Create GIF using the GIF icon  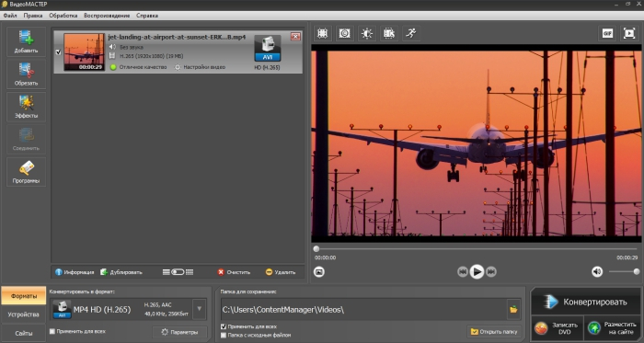click(x=607, y=34)
